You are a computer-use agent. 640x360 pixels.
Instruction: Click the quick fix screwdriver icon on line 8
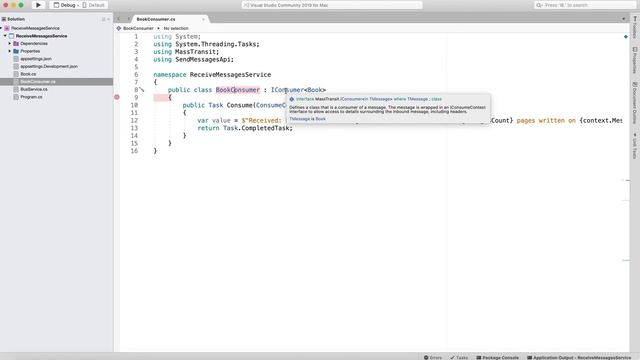(142, 89)
